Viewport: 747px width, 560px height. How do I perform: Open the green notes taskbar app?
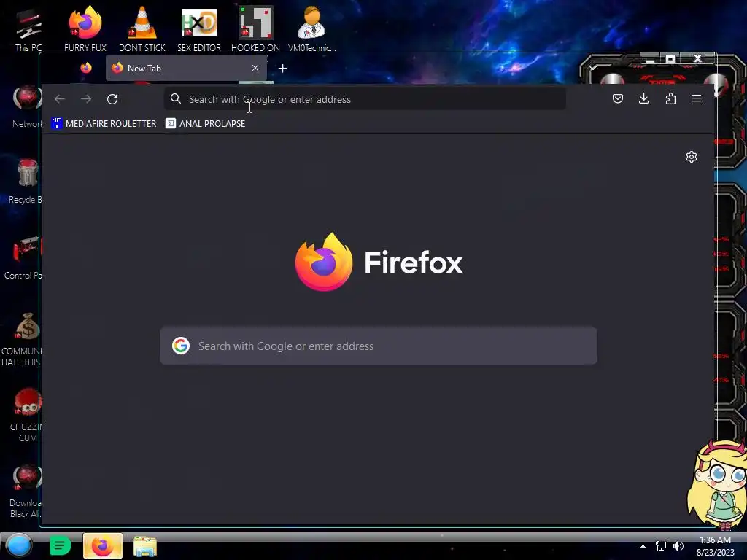(x=60, y=545)
